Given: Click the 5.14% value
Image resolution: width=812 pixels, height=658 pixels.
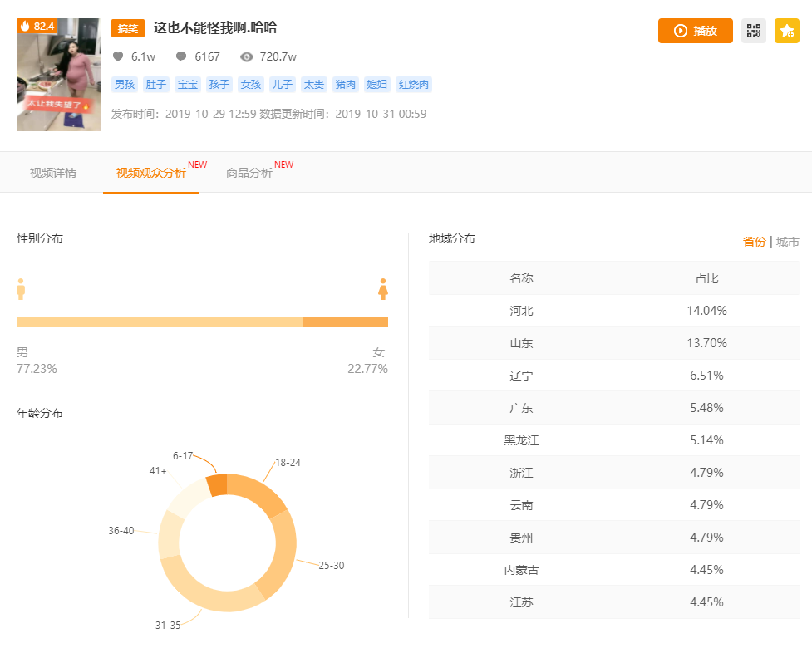Looking at the screenshot, I should 706,440.
